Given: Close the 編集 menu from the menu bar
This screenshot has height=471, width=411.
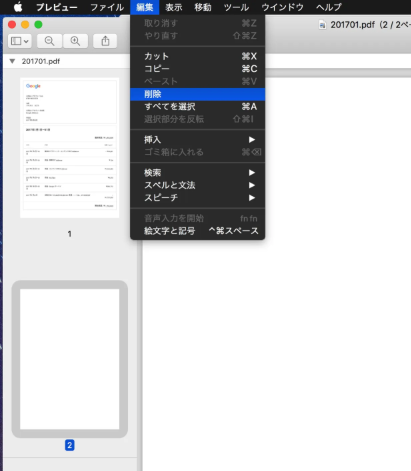Looking at the screenshot, I should point(145,7).
